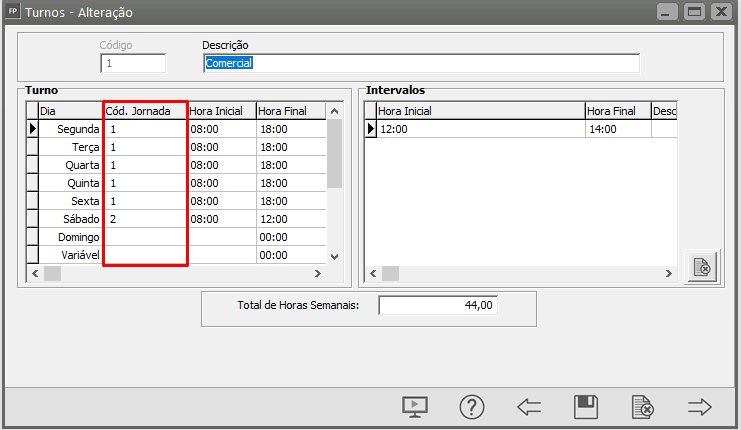Click the Descrição field containing Comercial
The image size is (741, 430).
(x=420, y=63)
